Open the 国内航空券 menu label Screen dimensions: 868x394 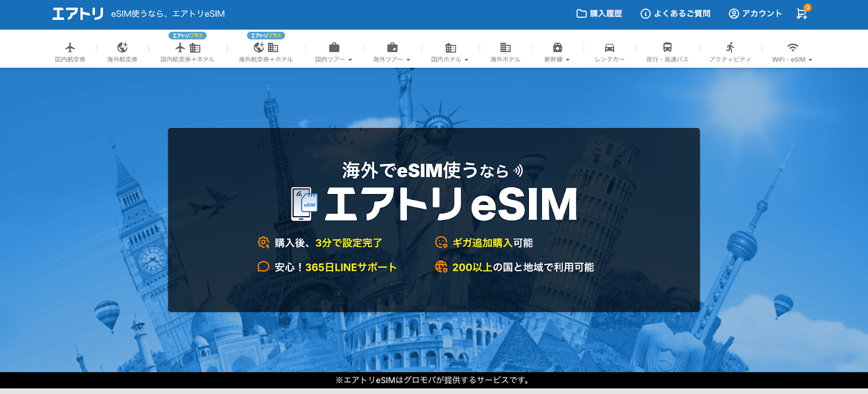70,60
